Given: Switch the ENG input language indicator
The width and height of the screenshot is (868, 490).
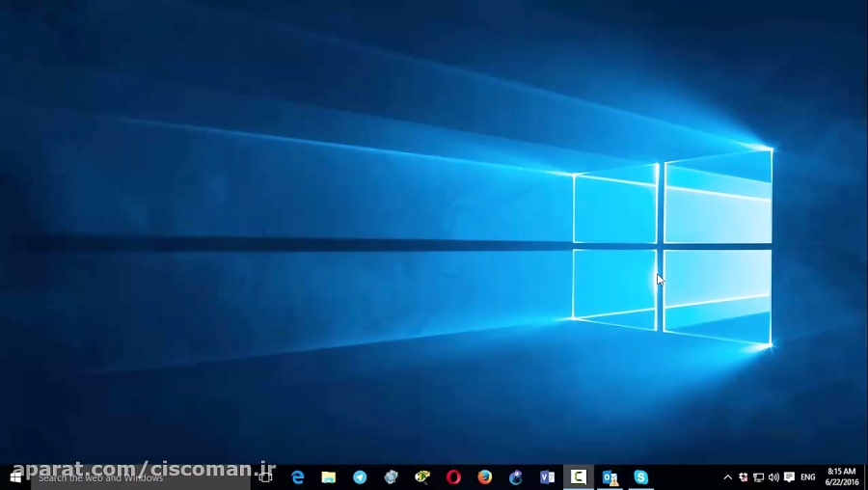Looking at the screenshot, I should (x=808, y=477).
